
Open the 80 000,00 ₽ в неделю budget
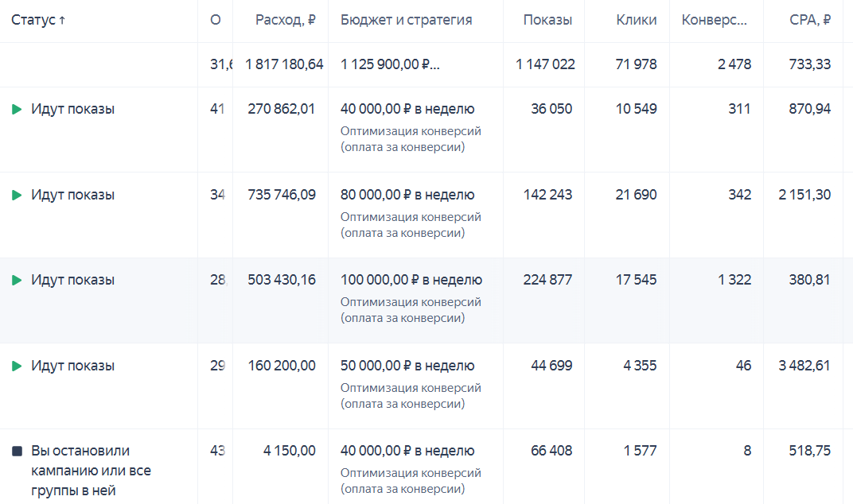pos(407,196)
